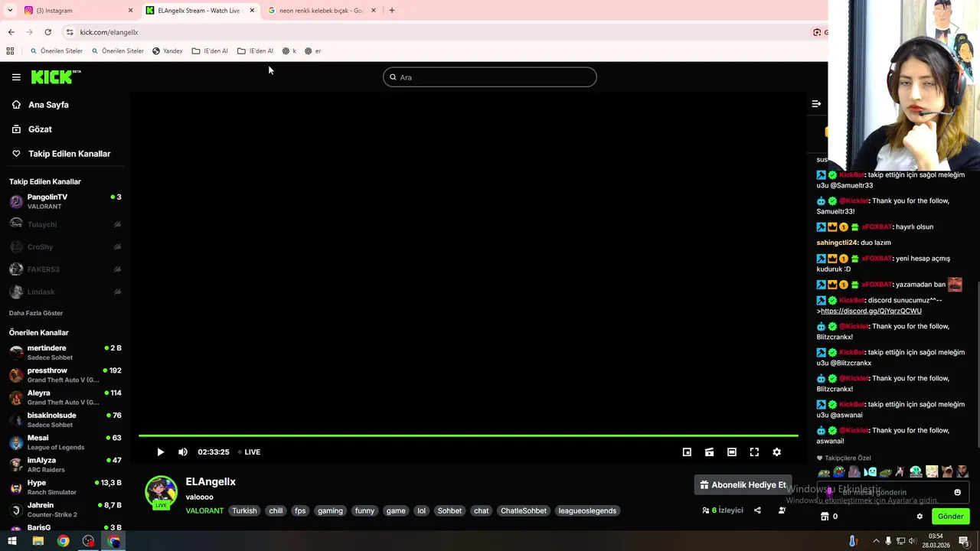
Task: Open the PangolinTV channel
Action: point(65,201)
